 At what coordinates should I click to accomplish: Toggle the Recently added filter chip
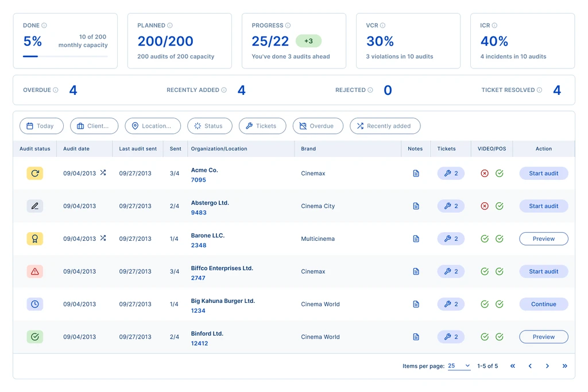pos(385,126)
